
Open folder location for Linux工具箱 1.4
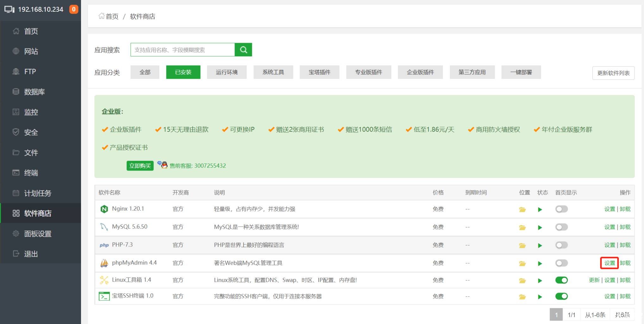522,281
